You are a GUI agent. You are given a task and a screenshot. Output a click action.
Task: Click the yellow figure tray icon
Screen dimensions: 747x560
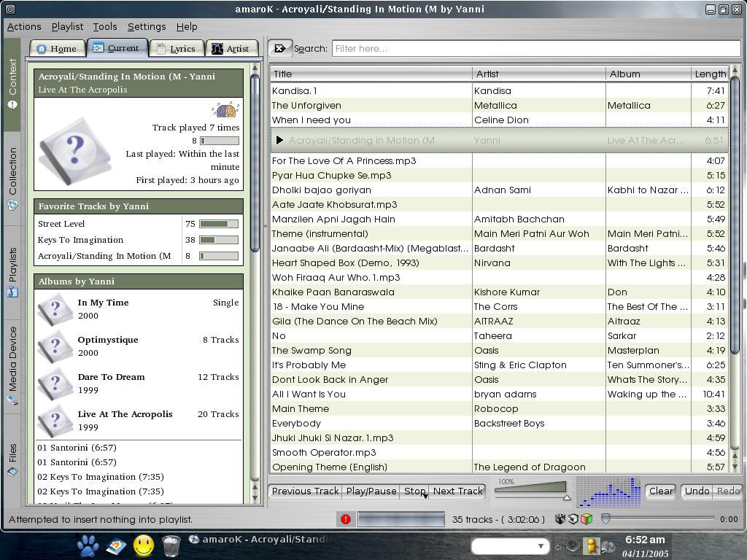point(592,545)
